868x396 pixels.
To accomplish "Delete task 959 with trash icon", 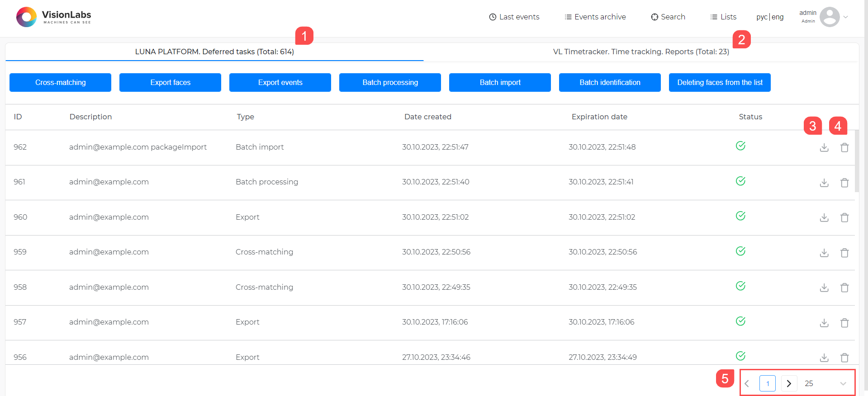I will click(844, 253).
